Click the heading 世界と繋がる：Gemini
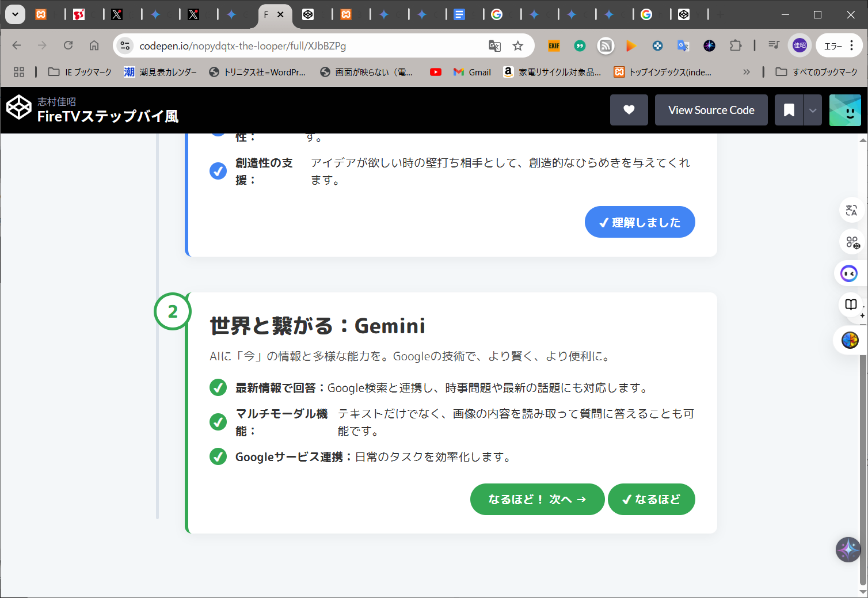This screenshot has width=868, height=598. (x=318, y=326)
